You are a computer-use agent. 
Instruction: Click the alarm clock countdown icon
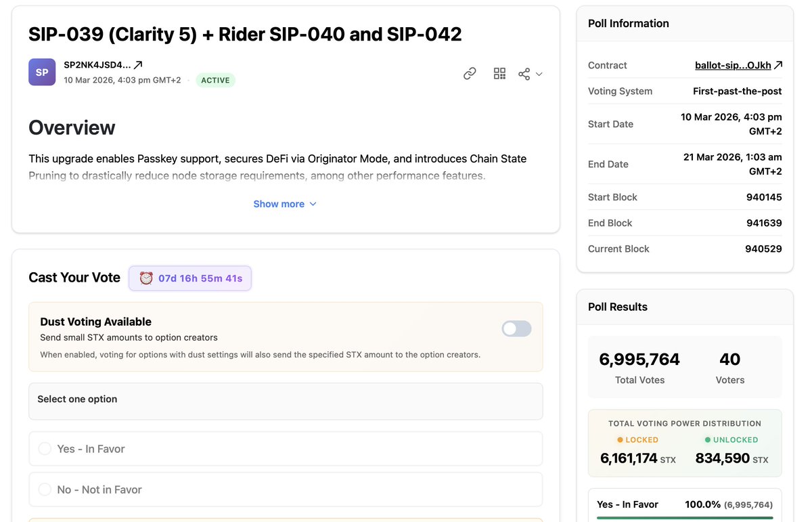pyautogui.click(x=146, y=278)
